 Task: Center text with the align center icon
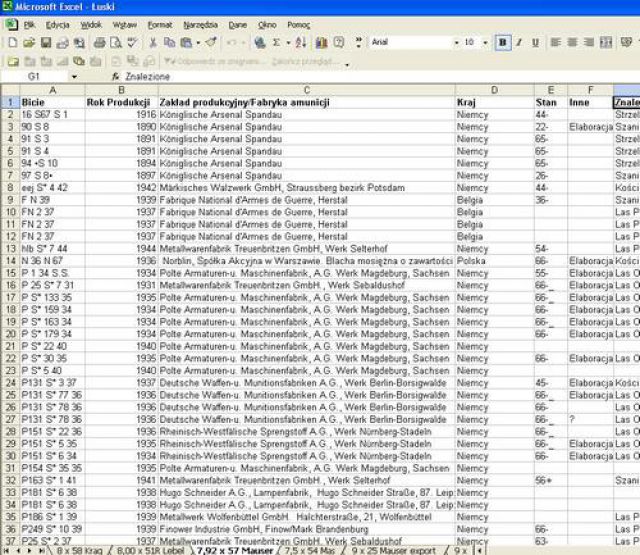tap(572, 42)
